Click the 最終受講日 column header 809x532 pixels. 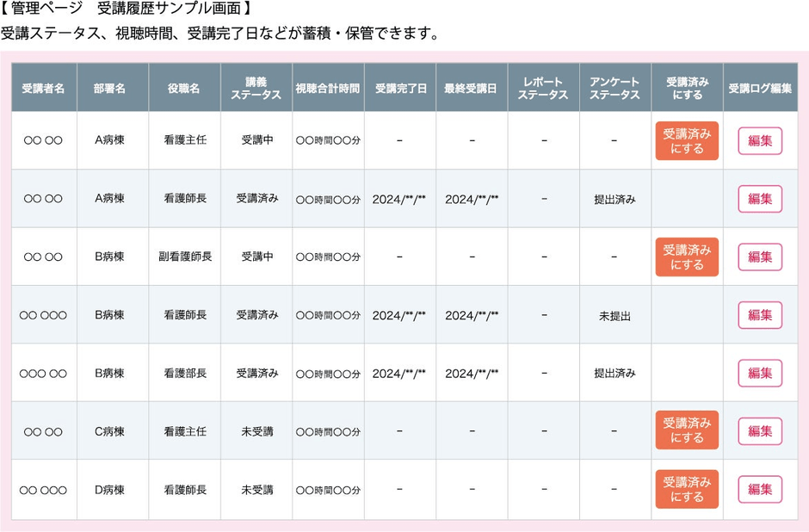471,89
